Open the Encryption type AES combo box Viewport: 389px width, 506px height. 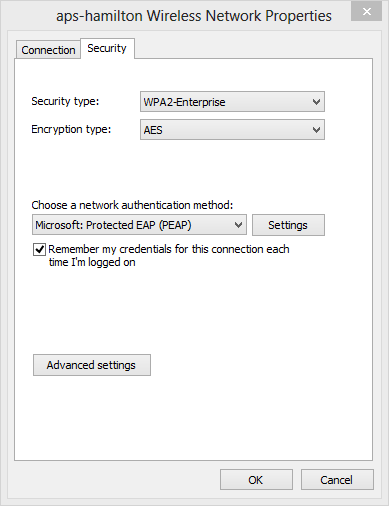(232, 130)
